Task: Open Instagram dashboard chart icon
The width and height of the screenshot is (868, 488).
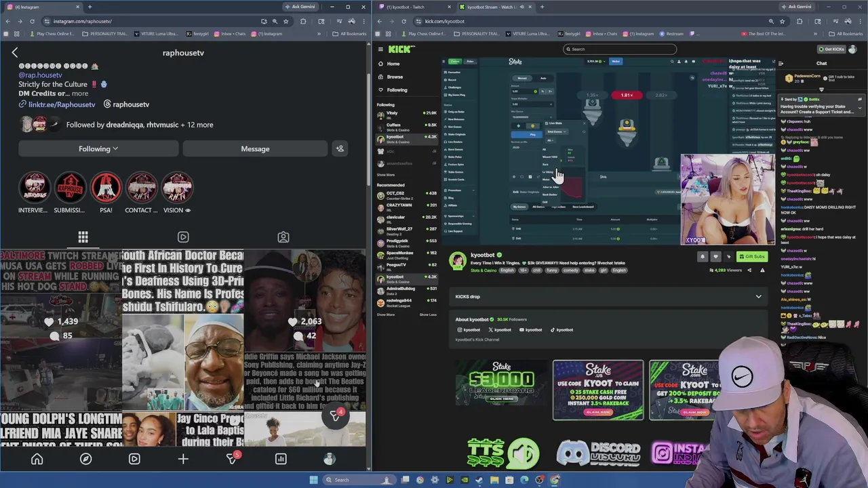Action: click(x=281, y=459)
